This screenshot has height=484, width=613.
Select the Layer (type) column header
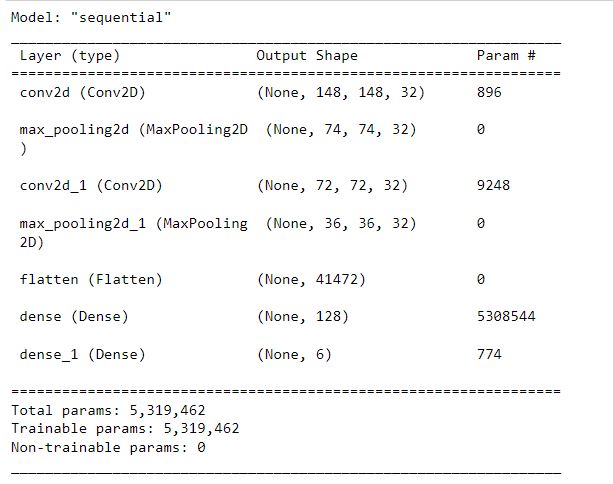click(70, 56)
